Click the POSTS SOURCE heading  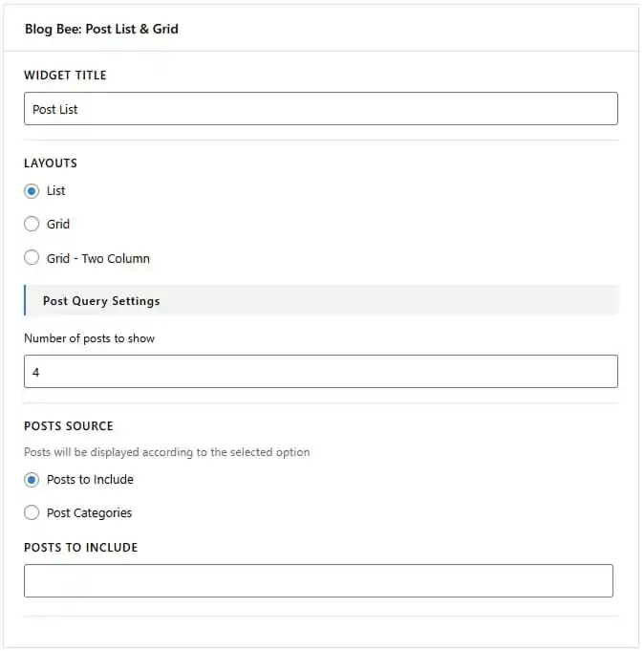(69, 426)
